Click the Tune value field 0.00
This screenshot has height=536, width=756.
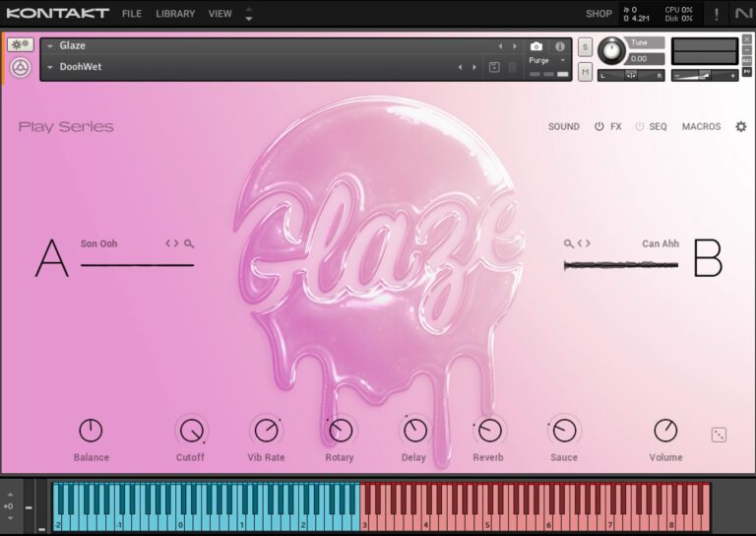646,59
